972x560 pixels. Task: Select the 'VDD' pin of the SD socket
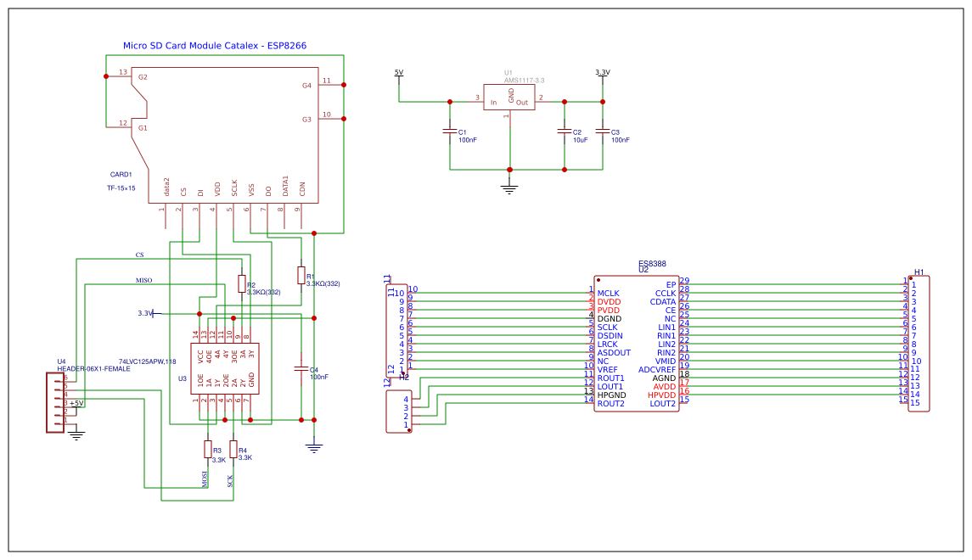[217, 189]
